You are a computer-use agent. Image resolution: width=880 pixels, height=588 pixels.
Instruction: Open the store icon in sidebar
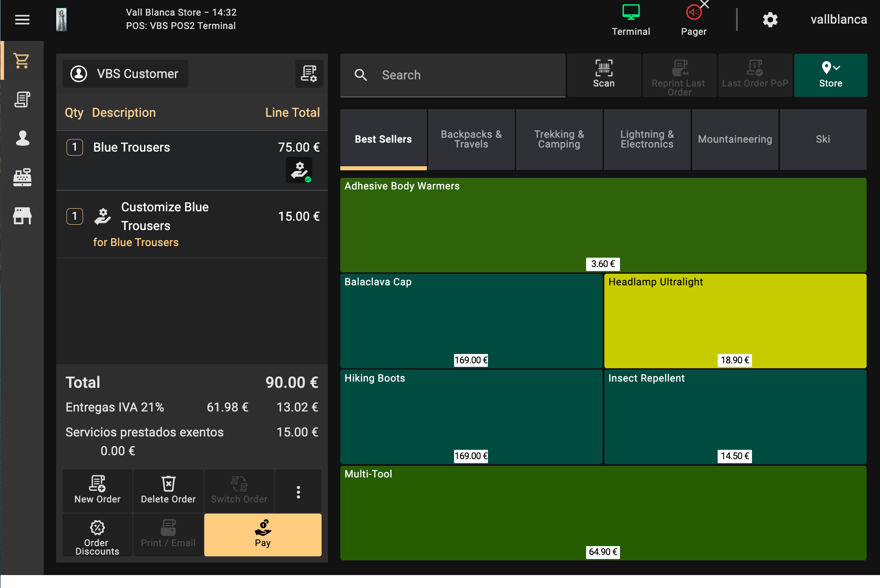point(22,216)
